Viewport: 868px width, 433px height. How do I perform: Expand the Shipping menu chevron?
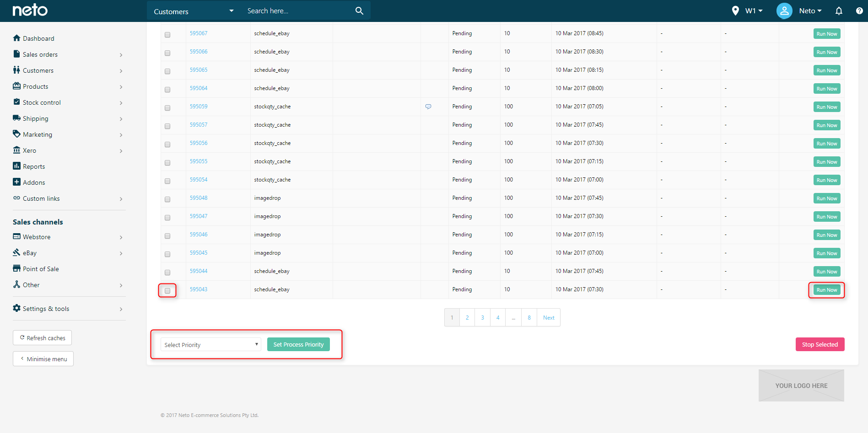(121, 119)
